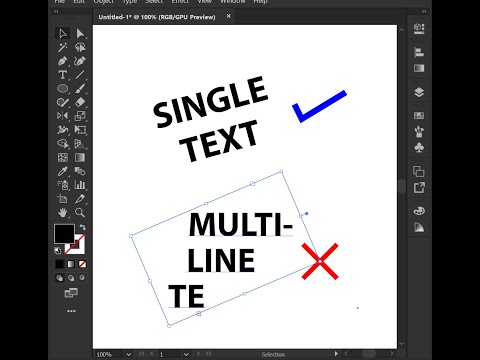Select the Curvature tool
Image resolution: width=480 pixels, height=360 pixels.
[x=80, y=61]
